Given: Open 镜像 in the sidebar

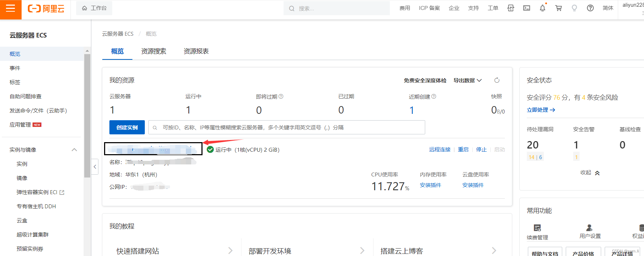Looking at the screenshot, I should [x=22, y=178].
